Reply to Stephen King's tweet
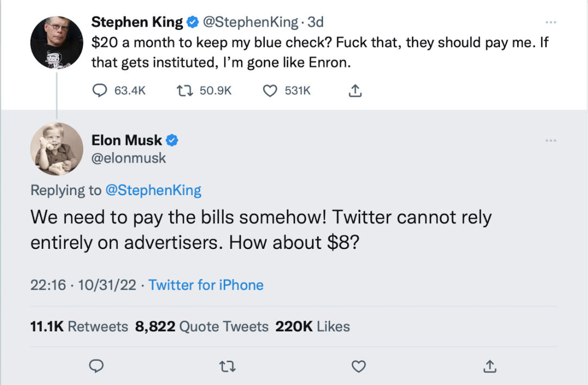The image size is (588, 385). (99, 91)
